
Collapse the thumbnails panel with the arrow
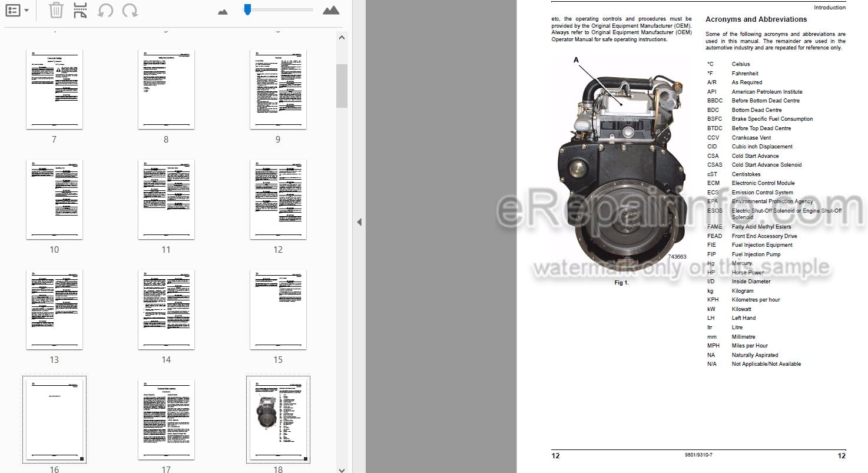point(359,222)
